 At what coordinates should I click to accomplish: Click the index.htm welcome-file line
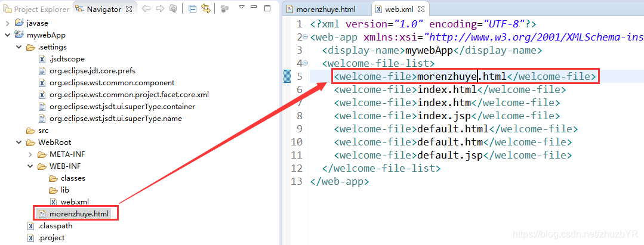(x=447, y=103)
